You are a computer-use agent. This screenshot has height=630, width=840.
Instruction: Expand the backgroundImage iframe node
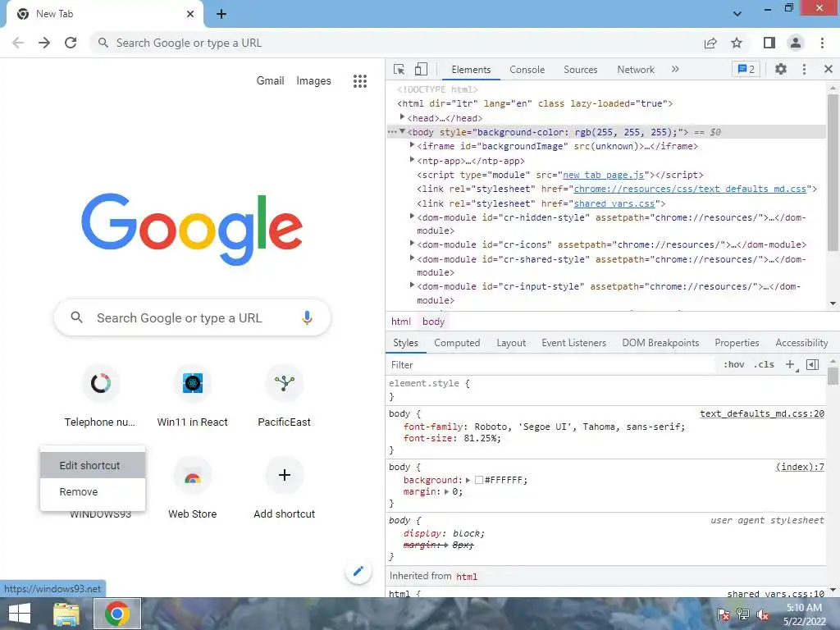coord(412,145)
